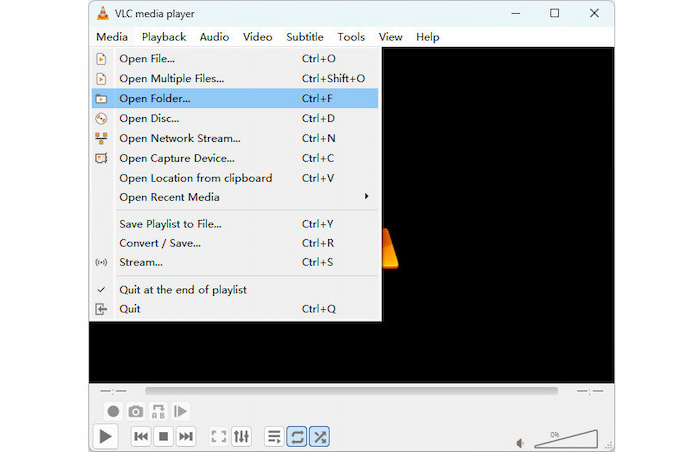Open the Media menu
The image size is (700, 452).
(x=112, y=37)
